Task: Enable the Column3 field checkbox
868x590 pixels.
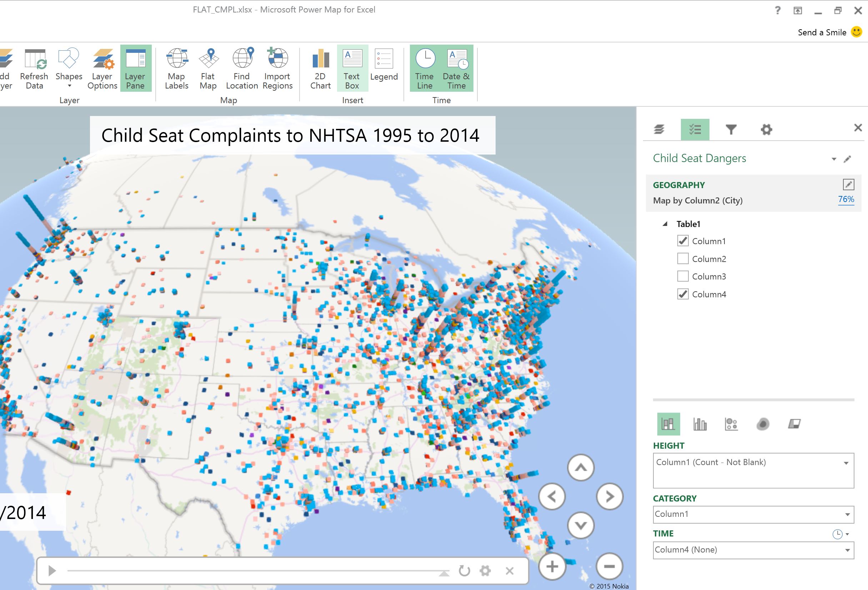Action: 683,276
